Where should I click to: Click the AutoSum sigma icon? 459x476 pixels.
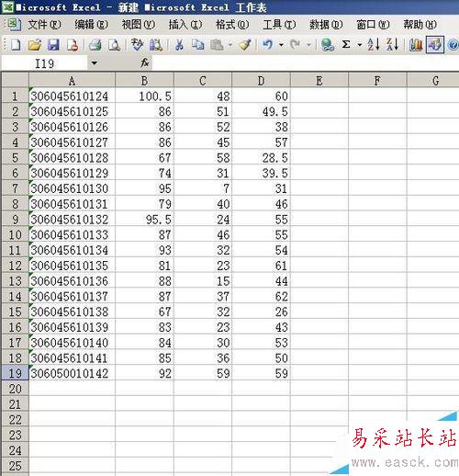(x=346, y=45)
